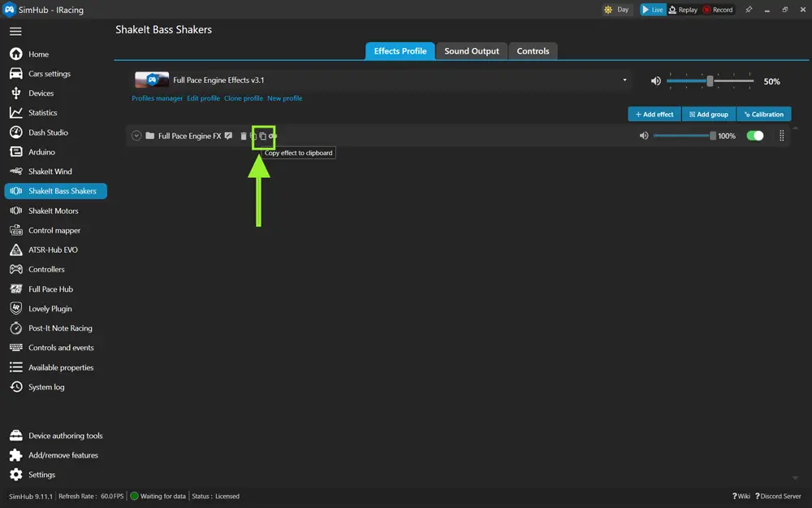The image size is (812, 508).
Task: Go to ShakeIt Motors in the sidebar
Action: [53, 211]
